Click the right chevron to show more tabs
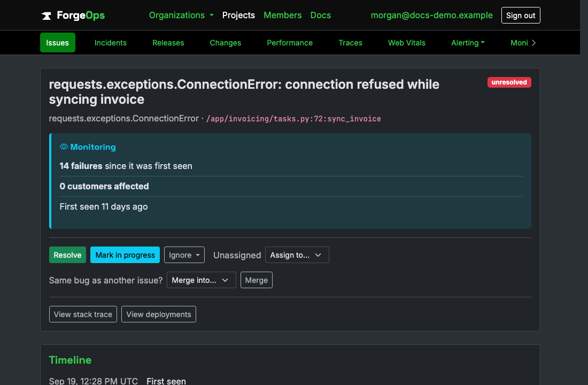The width and height of the screenshot is (588, 385). point(533,43)
